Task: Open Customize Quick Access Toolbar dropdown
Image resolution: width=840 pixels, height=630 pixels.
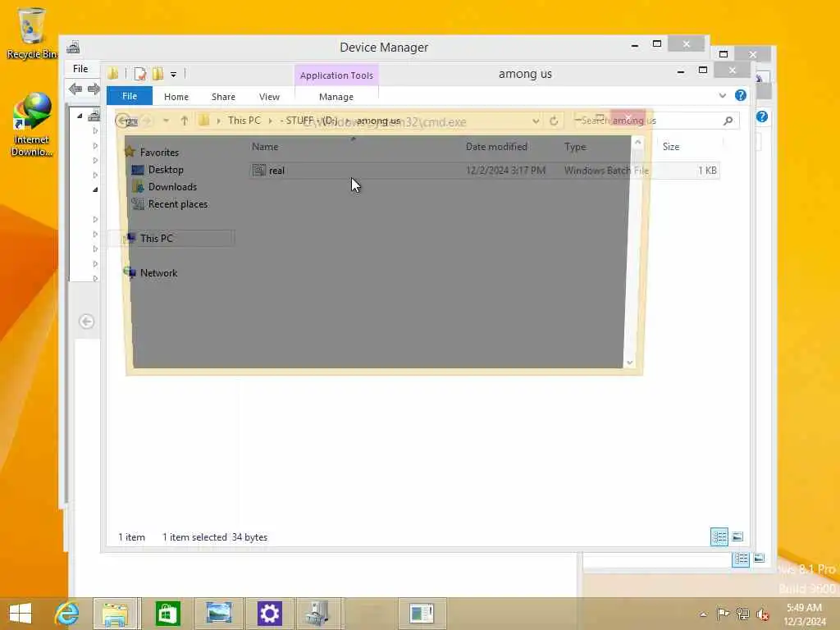Action: [x=174, y=75]
